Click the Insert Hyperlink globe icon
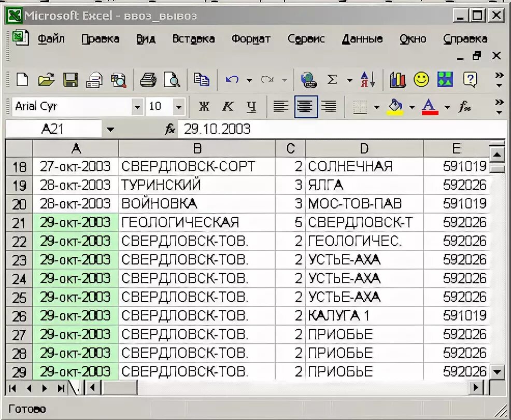 click(308, 79)
